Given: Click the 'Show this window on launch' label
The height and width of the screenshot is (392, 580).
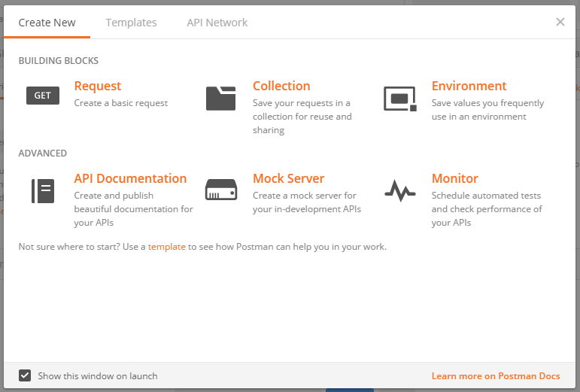Looking at the screenshot, I should 98,376.
